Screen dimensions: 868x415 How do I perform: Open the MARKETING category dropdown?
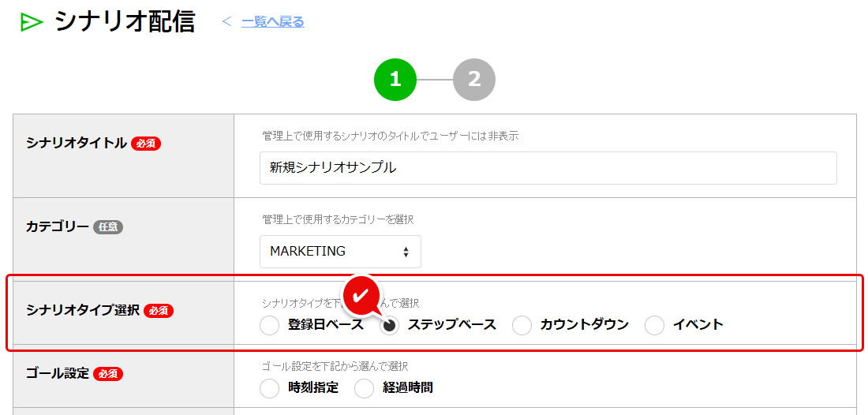point(339,252)
